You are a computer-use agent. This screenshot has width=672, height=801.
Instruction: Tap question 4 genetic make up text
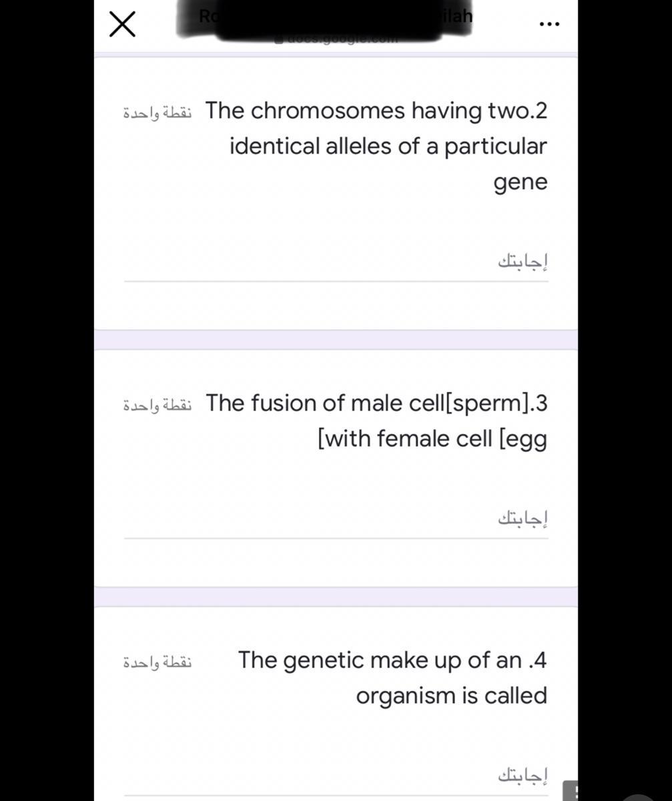coord(392,678)
